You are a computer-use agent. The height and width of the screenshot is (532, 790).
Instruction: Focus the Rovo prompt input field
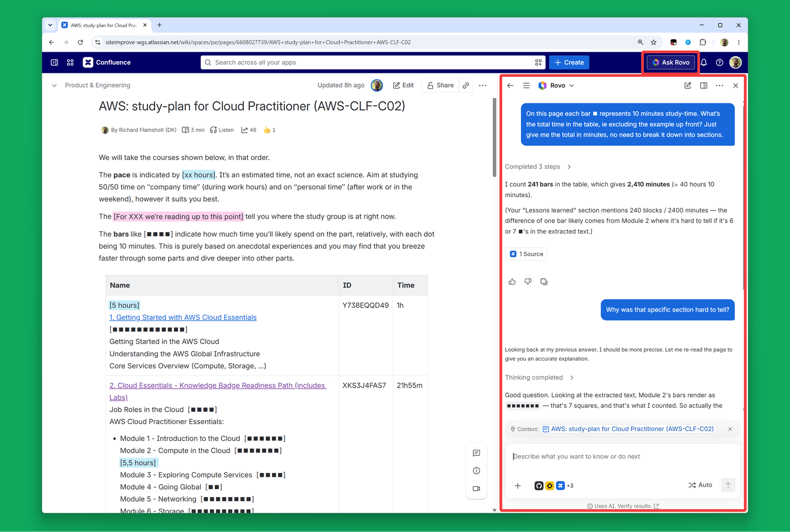point(623,457)
